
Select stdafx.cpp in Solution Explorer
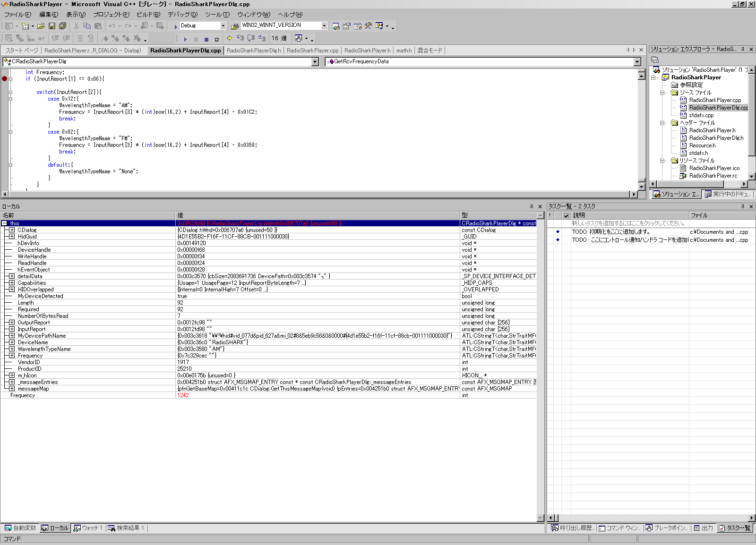(x=701, y=115)
